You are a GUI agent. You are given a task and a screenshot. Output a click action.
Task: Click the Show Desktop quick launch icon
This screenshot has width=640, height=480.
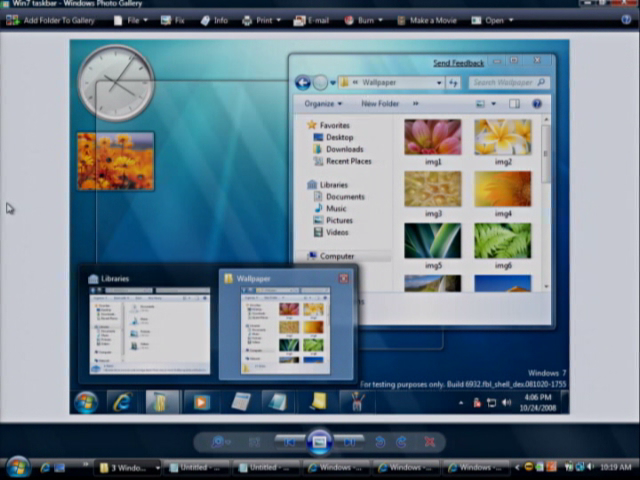point(60,468)
